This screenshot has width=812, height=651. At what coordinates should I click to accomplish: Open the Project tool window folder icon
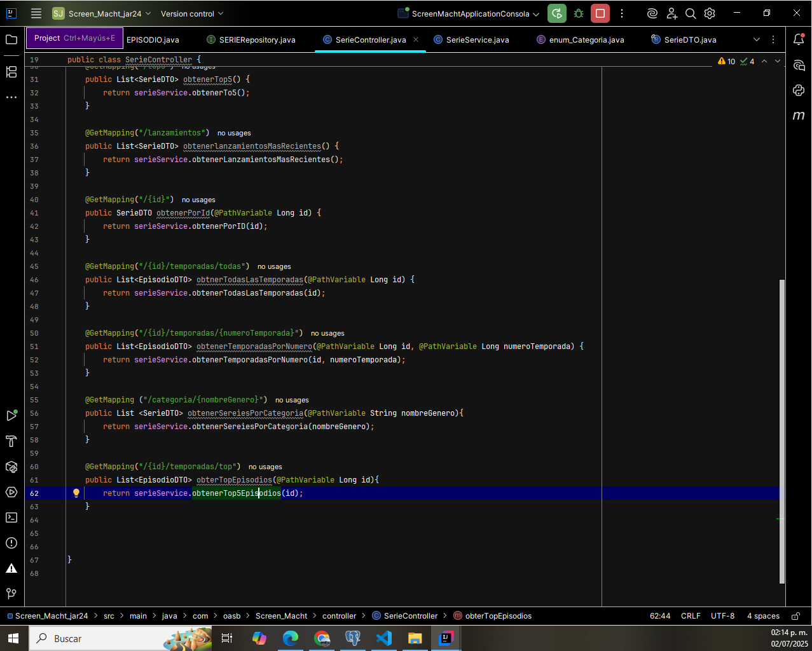11,39
